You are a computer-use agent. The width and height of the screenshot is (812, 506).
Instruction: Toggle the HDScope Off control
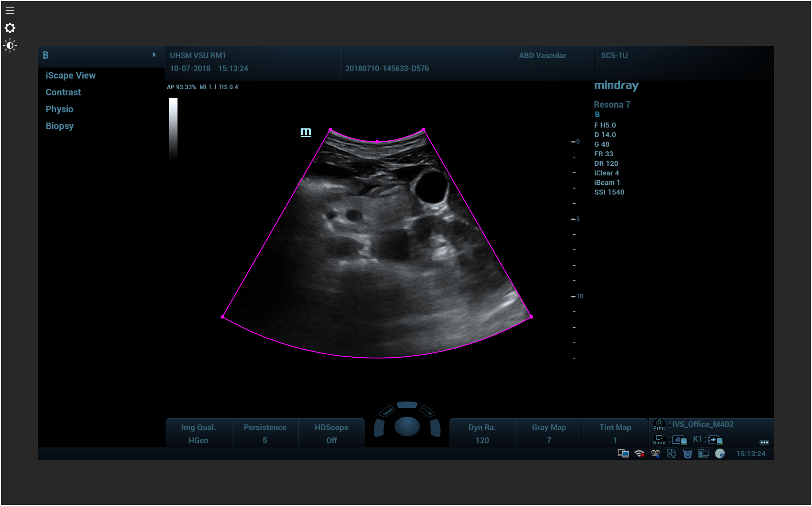point(332,433)
